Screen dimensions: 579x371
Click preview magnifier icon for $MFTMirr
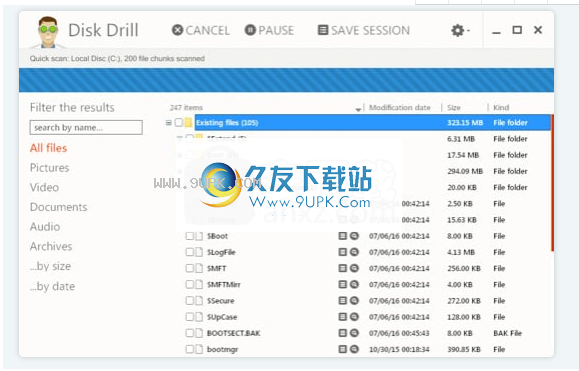[x=354, y=284]
